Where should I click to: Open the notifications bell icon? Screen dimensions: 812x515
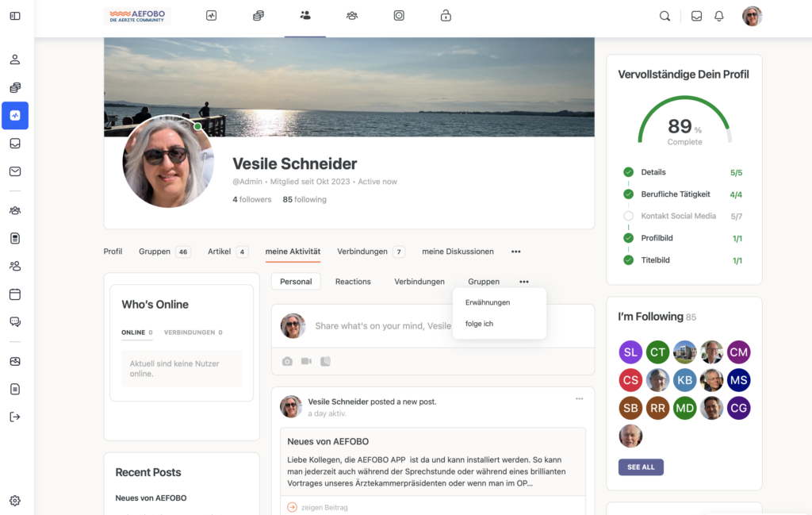point(718,16)
